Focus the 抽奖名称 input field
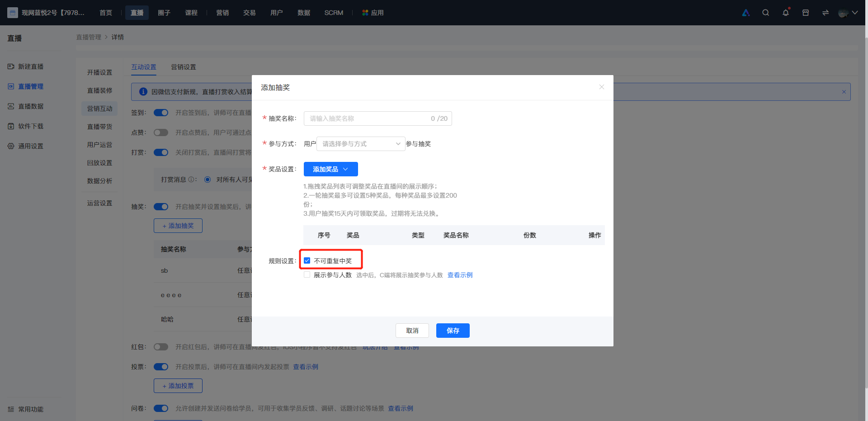868x421 pixels. [x=378, y=118]
